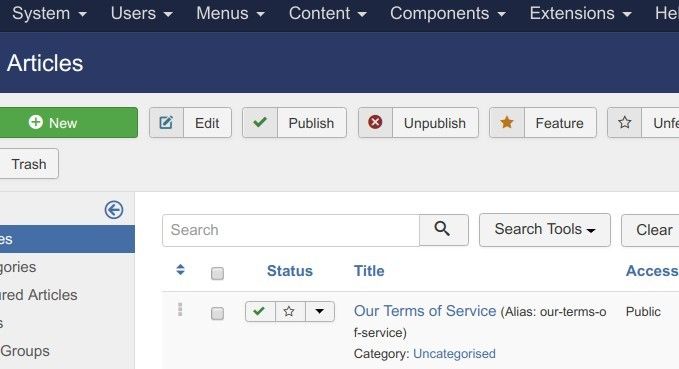
Task: Select the Our Terms of Service checkbox
Action: [217, 313]
